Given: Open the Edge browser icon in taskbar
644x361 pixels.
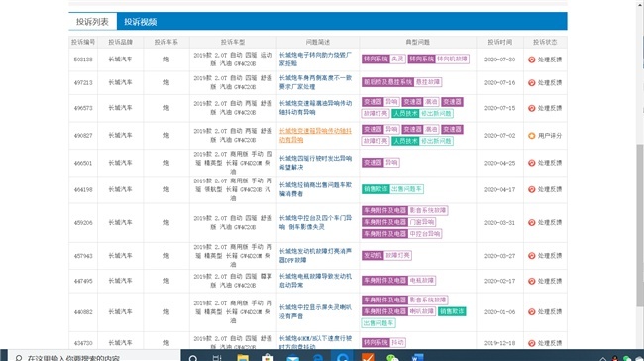Looking at the screenshot, I should click(318, 357).
